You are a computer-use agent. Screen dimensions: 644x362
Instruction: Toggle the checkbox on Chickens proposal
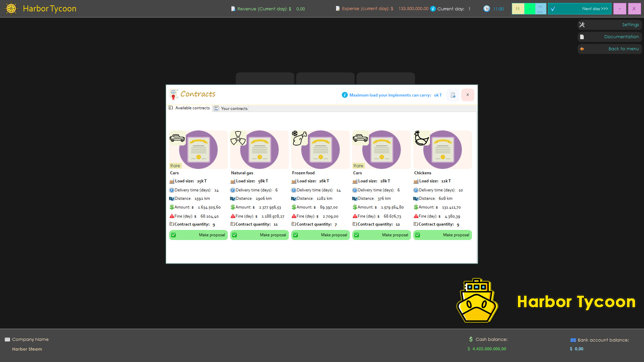tap(418, 235)
